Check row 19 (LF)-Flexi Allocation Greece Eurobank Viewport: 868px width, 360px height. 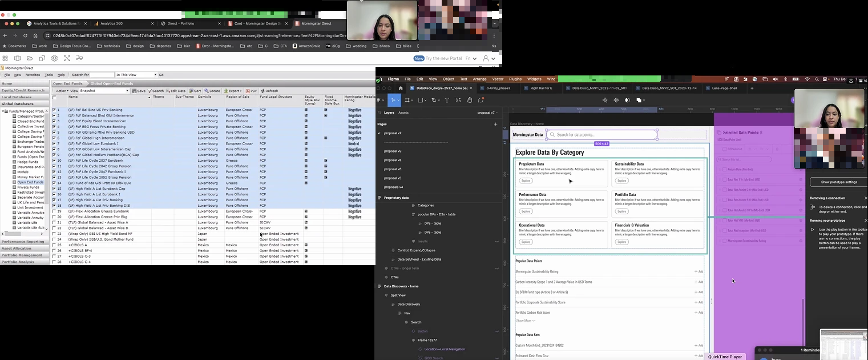pyautogui.click(x=54, y=211)
